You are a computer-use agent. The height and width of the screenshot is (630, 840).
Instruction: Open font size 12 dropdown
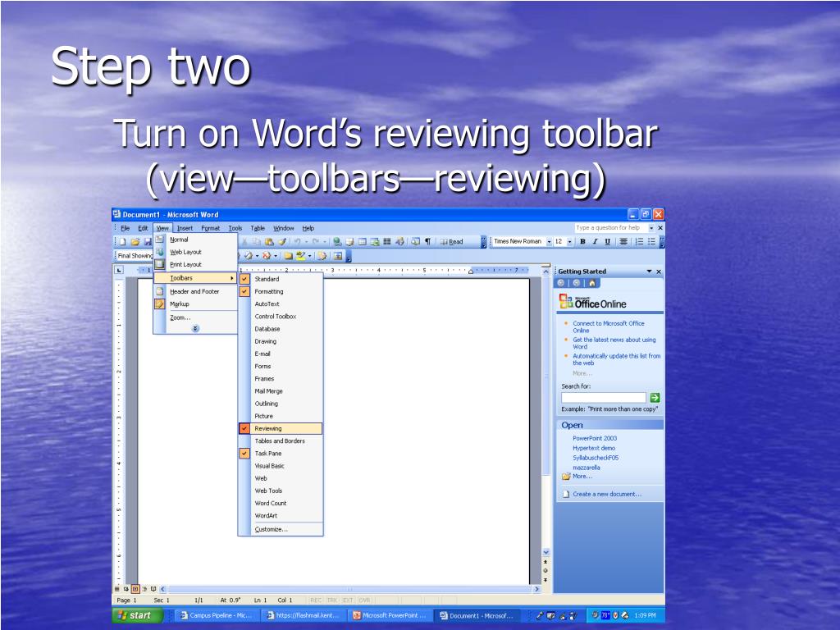point(569,242)
